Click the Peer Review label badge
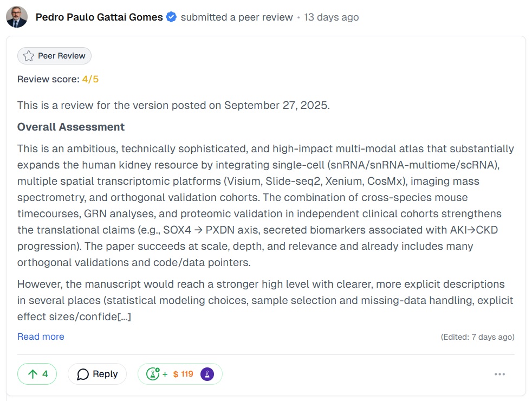532x401 pixels. [x=54, y=55]
